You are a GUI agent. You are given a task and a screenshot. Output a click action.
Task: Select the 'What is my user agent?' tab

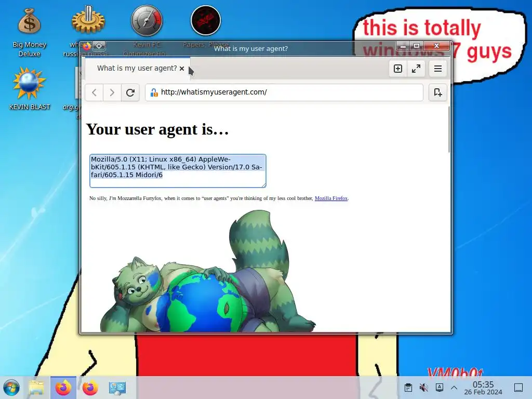point(137,68)
